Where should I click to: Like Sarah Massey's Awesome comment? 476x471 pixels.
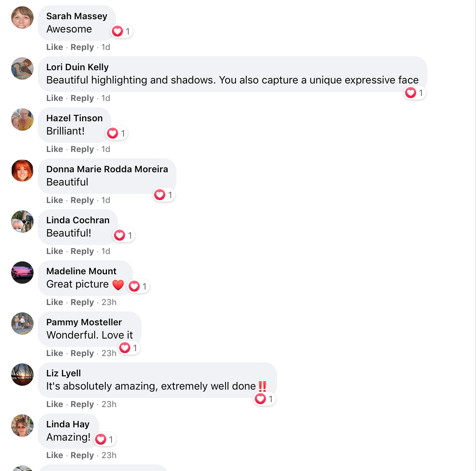[55, 47]
